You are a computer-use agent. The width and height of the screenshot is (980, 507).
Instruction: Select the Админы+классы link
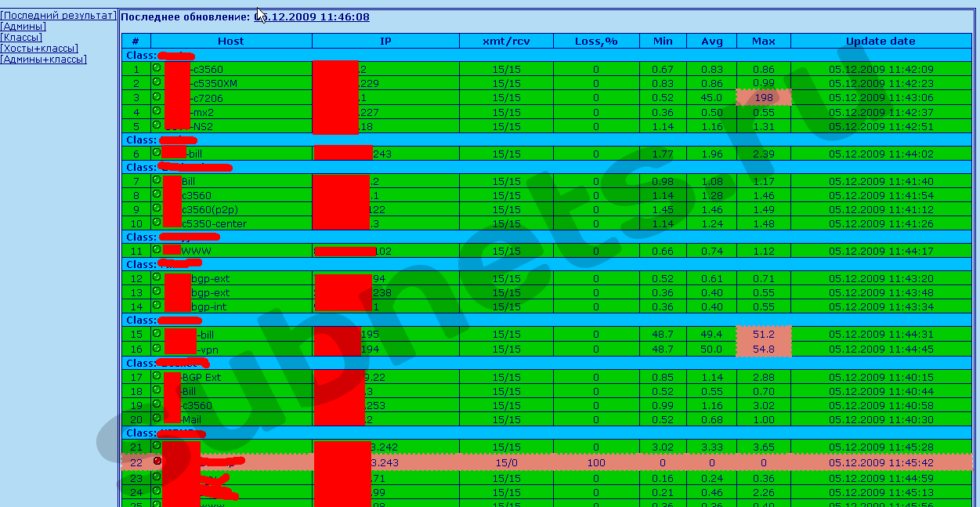coord(43,60)
